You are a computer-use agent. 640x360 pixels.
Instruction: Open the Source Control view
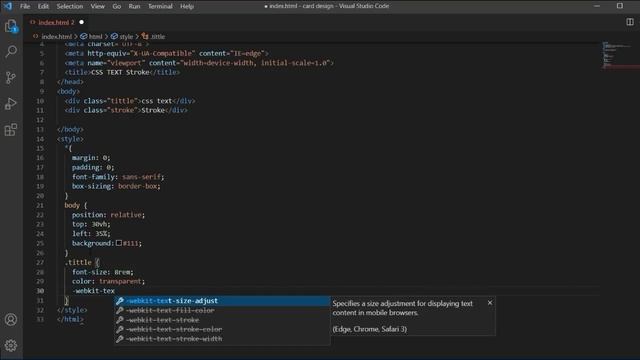tap(11, 78)
